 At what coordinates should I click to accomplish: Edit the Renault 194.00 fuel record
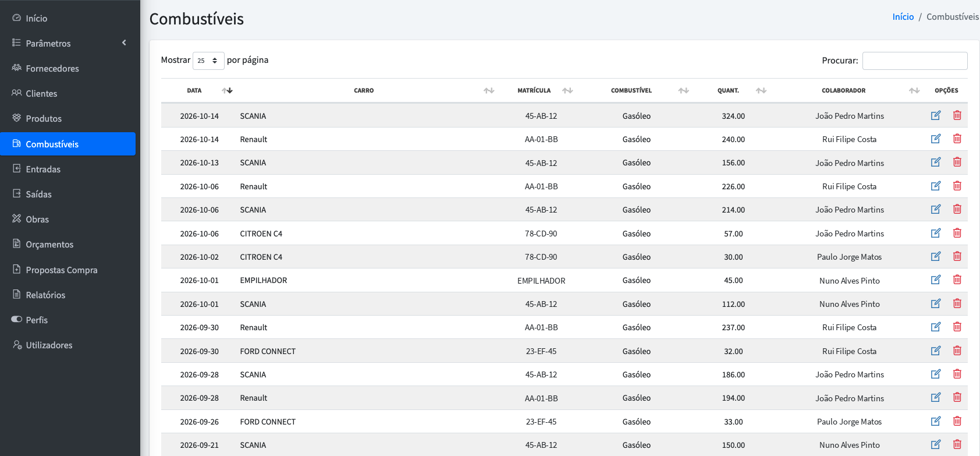(936, 397)
